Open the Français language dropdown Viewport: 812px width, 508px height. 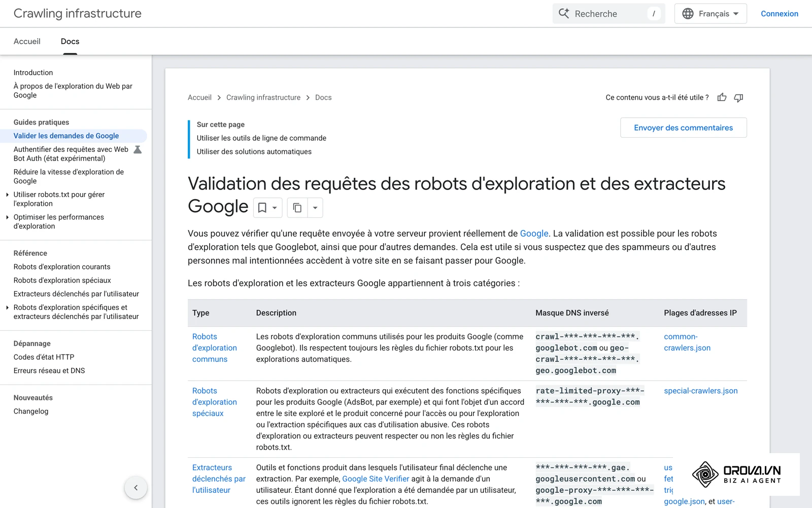(x=710, y=14)
